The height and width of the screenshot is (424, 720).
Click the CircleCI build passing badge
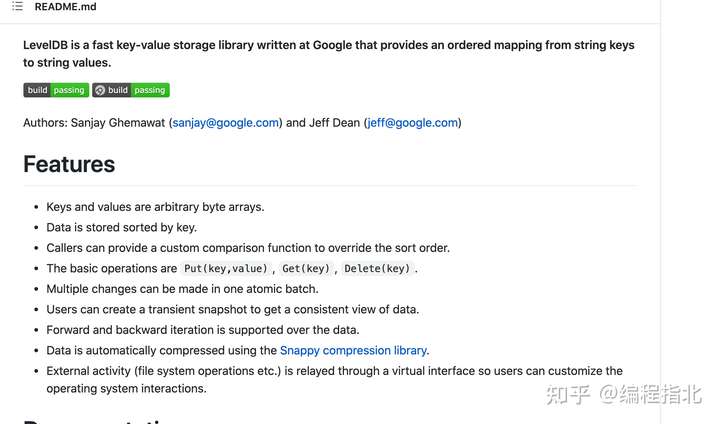click(x=131, y=90)
